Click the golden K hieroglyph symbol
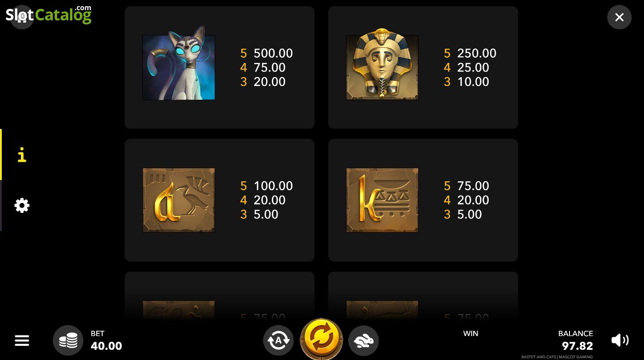 tap(382, 200)
